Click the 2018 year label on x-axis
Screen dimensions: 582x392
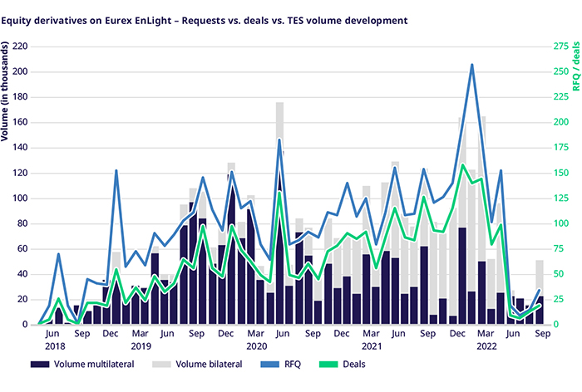[55, 345]
